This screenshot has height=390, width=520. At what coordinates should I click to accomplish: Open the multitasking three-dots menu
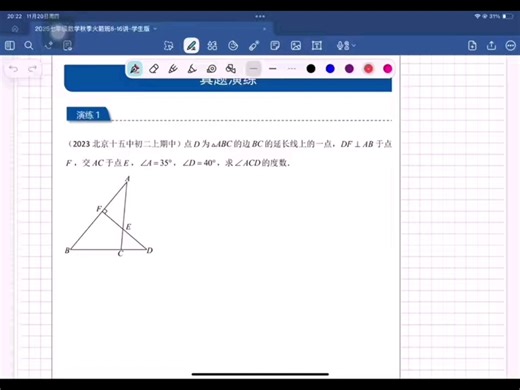[x=260, y=16]
